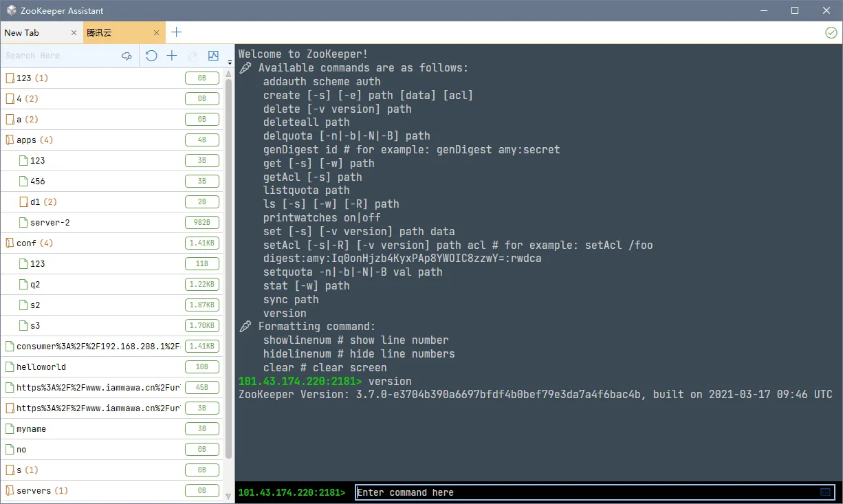Close the 腾讯云 tab
Viewport: 843px width, 504px height.
[x=157, y=32]
